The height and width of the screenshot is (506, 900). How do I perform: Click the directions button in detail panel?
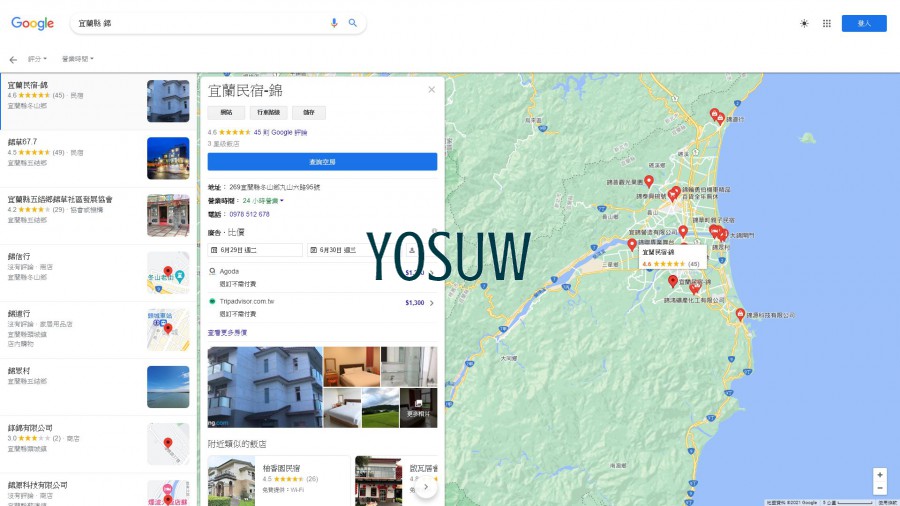(x=269, y=112)
